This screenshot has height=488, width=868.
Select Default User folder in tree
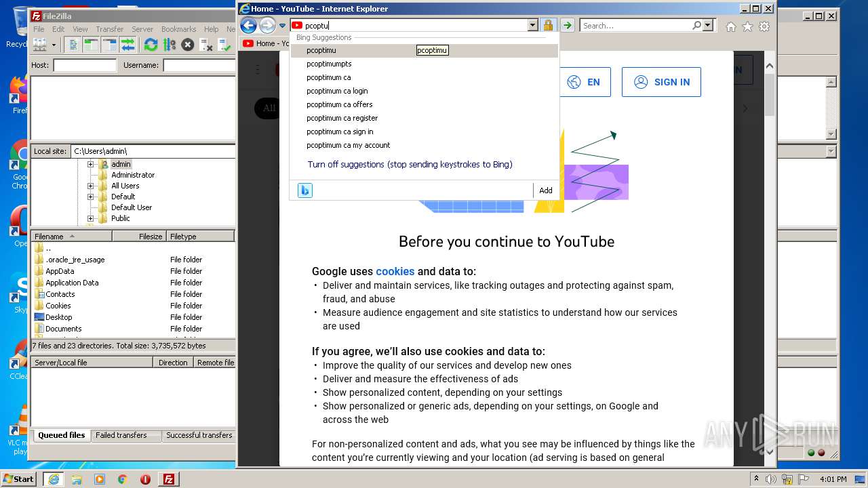click(x=132, y=207)
